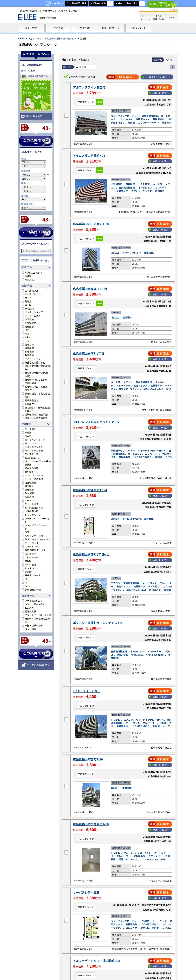The height and width of the screenshot is (980, 196).
Task: Enable 始発駅 filter checkbox
Action: coord(23,276)
